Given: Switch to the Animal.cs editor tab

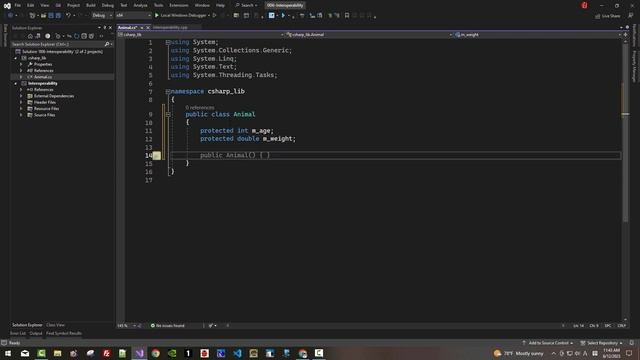Looking at the screenshot, I should tap(127, 27).
